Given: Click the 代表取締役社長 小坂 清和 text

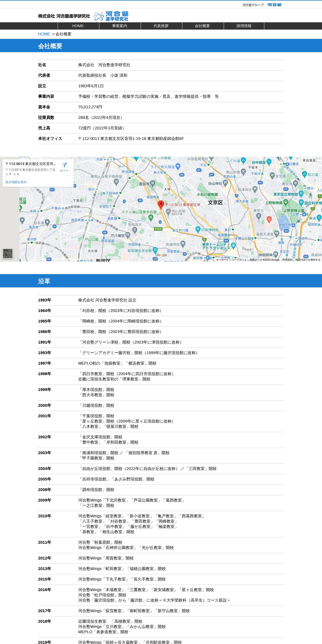Looking at the screenshot, I should click(103, 75).
